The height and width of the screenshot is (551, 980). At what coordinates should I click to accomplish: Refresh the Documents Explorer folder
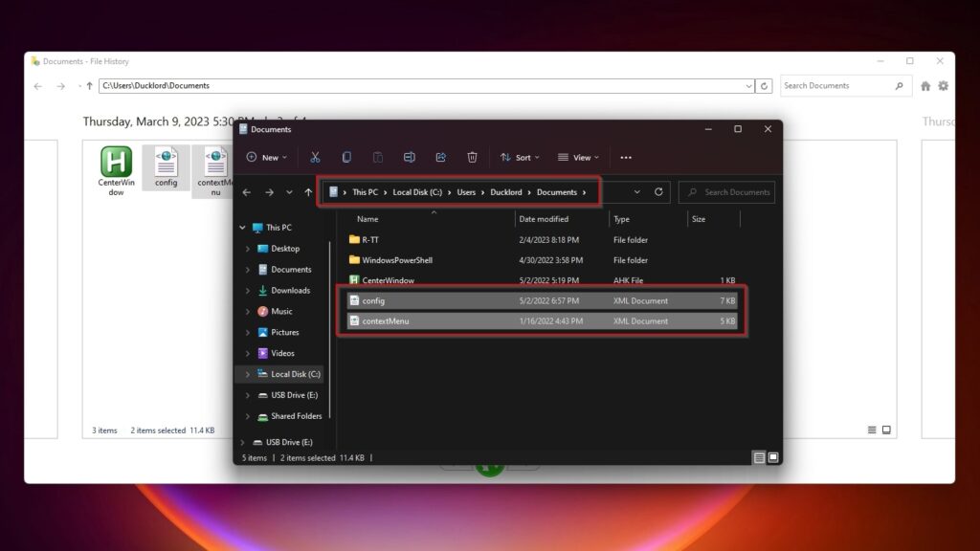[658, 191]
